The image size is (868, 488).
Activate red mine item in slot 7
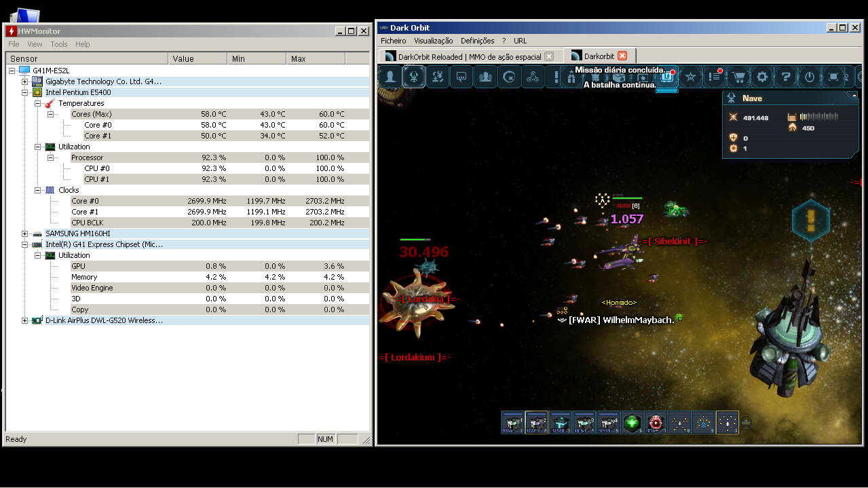(x=656, y=423)
